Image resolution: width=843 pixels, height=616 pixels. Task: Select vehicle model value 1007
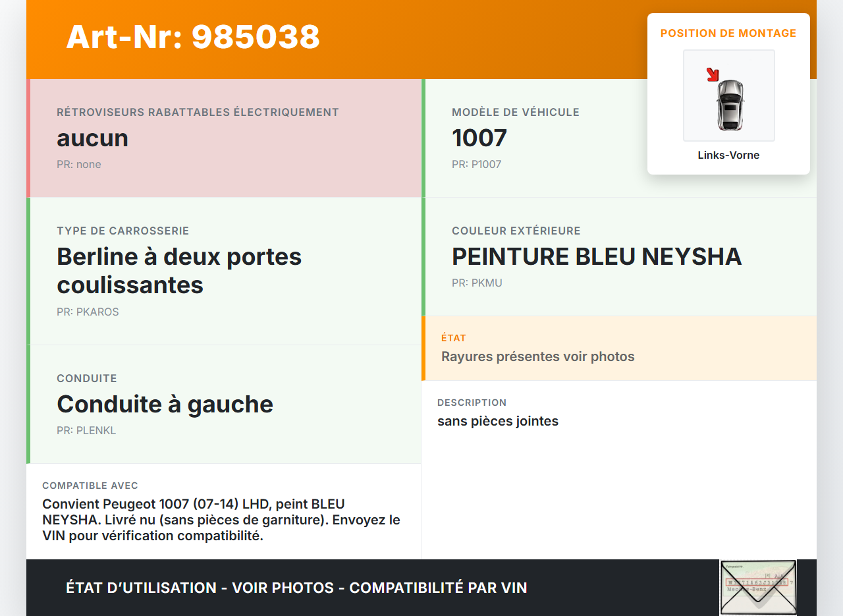(x=479, y=138)
